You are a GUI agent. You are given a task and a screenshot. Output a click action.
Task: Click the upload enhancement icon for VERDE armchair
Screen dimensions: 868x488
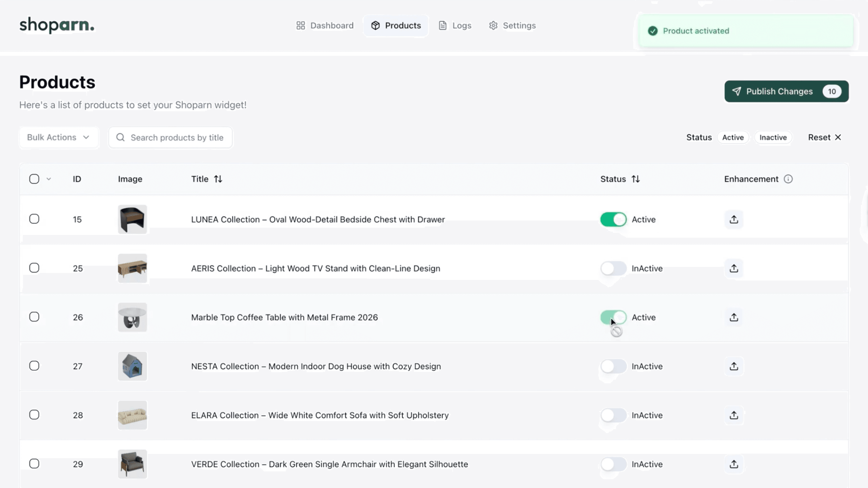(x=734, y=464)
